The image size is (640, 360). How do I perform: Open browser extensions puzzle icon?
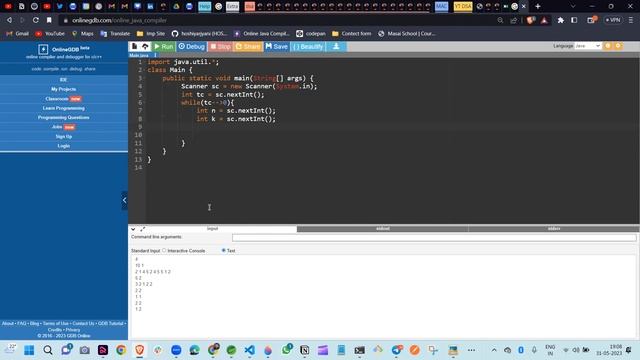click(561, 20)
